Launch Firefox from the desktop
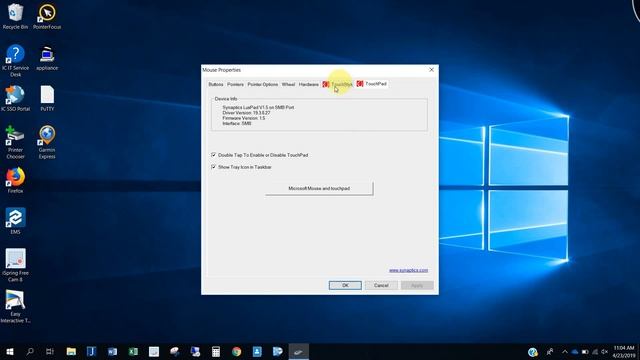 click(x=15, y=180)
